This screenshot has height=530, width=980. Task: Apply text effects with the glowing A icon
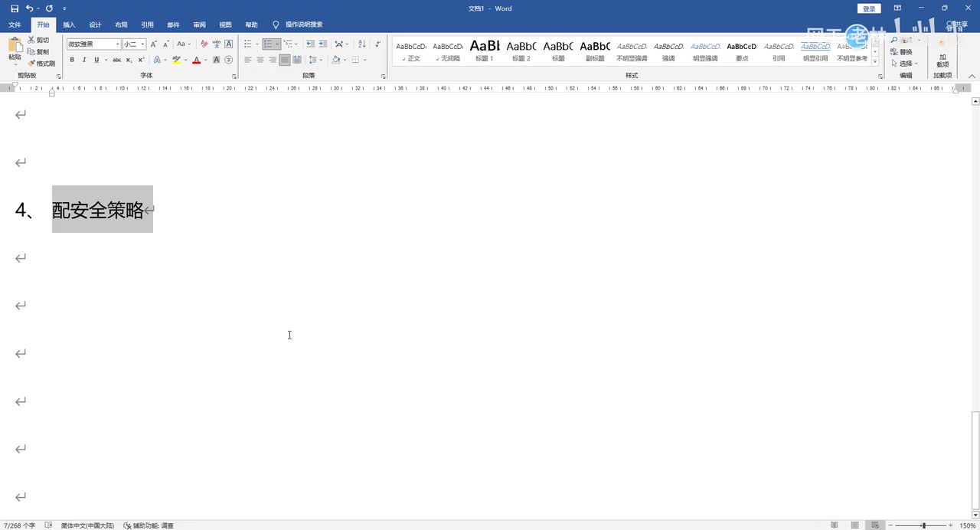coord(157,60)
